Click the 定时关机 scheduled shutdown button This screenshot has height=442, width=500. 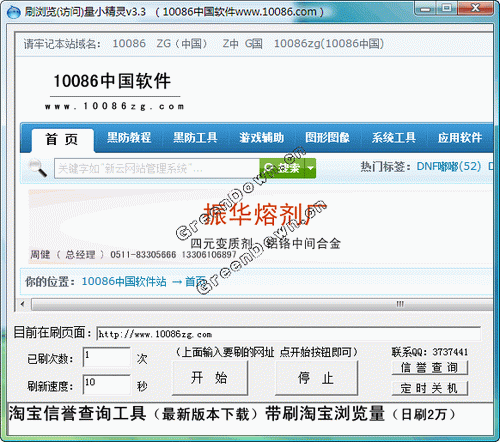click(430, 388)
